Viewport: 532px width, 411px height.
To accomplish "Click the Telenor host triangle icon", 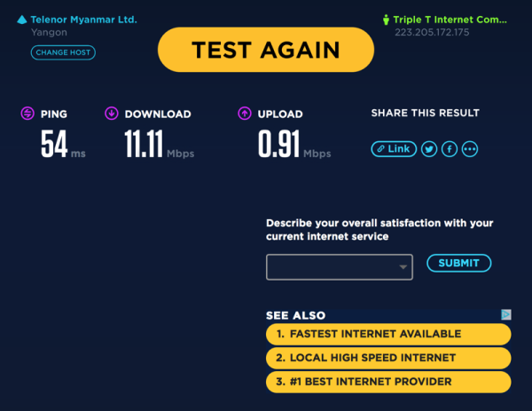I will (x=22, y=20).
